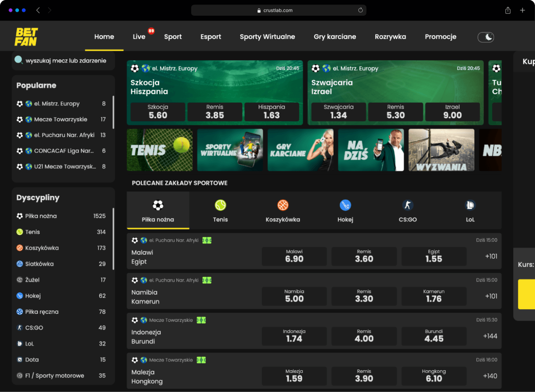Open the Esport menu item
This screenshot has height=392, width=535.
pos(211,37)
